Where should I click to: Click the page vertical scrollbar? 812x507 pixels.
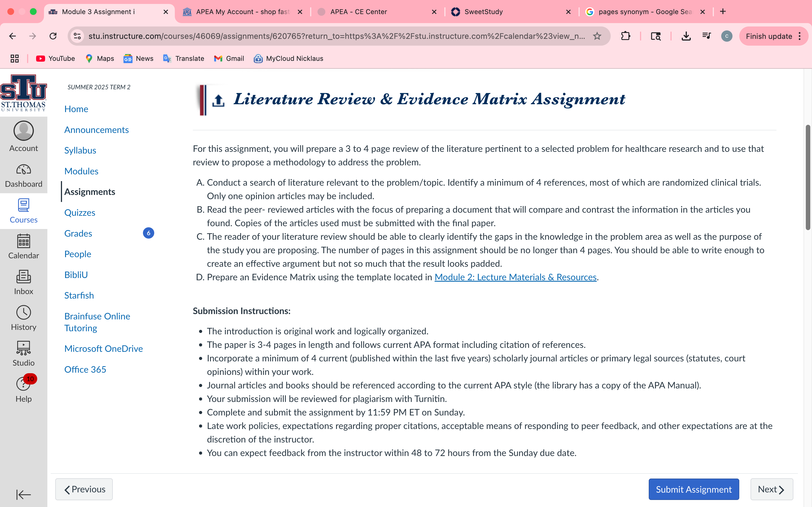(808, 177)
